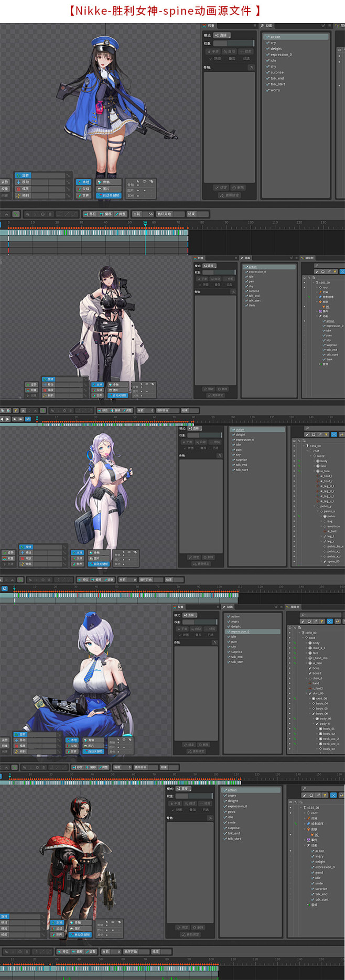
Task: Click the 权重 slider left of cry list
Action: point(233,43)
